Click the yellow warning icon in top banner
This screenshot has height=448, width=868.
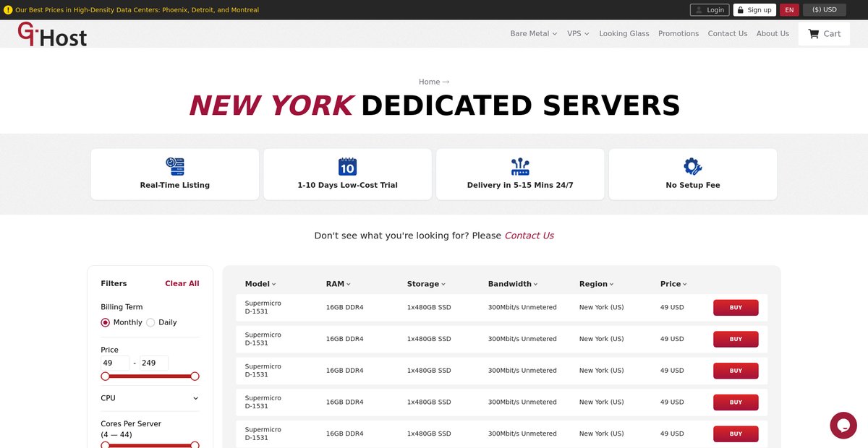[8, 10]
